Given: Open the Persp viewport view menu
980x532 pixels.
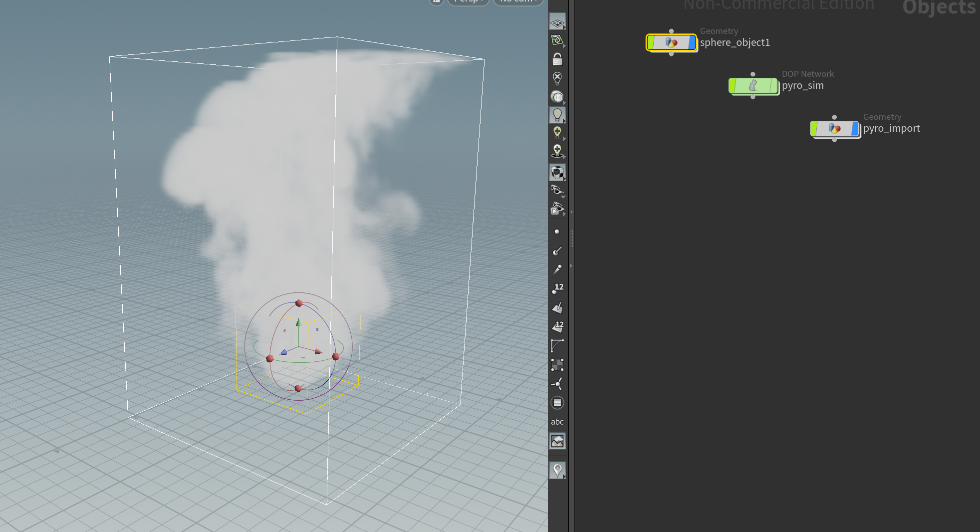Looking at the screenshot, I should tap(468, 1).
